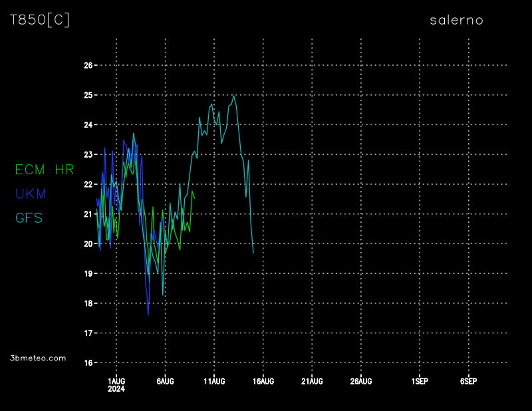The image size is (532, 411).
Task: Select the UKM legend entry
Action: (x=31, y=194)
